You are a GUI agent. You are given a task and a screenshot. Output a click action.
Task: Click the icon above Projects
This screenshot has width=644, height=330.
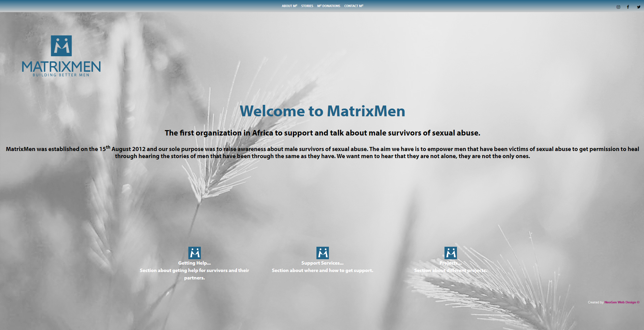[451, 253]
